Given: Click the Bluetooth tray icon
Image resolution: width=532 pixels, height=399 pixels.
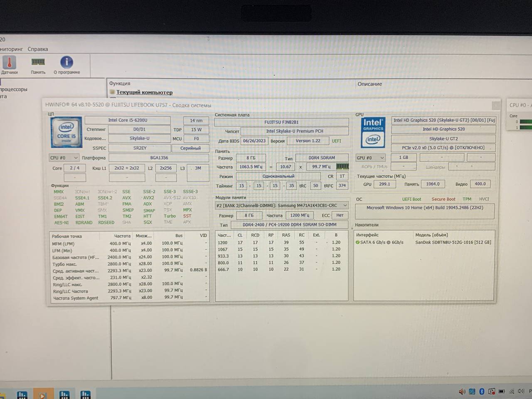Looking at the screenshot, I should tap(482, 391).
